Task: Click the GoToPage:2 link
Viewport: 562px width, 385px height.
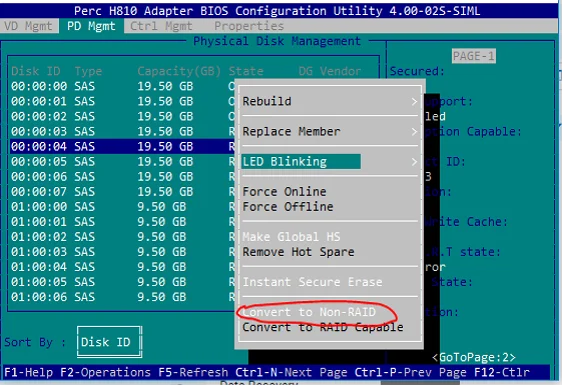Action: pos(473,357)
